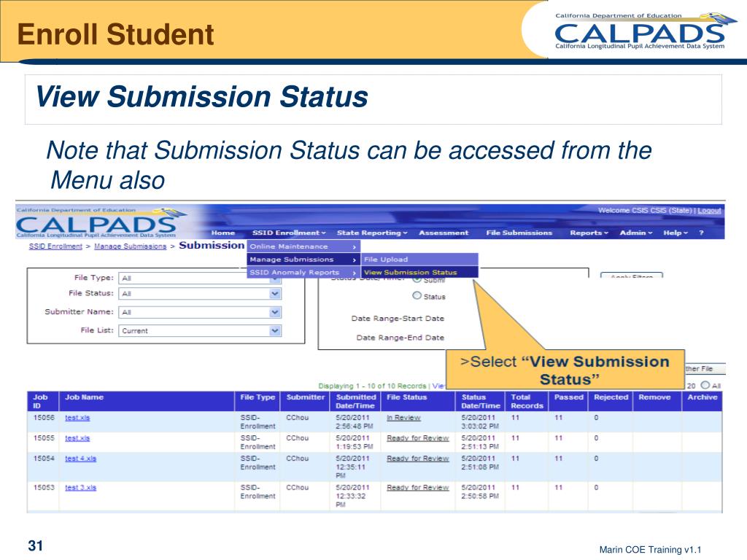Click Ready for Review for job 15053
This screenshot has width=747, height=560.
(418, 488)
